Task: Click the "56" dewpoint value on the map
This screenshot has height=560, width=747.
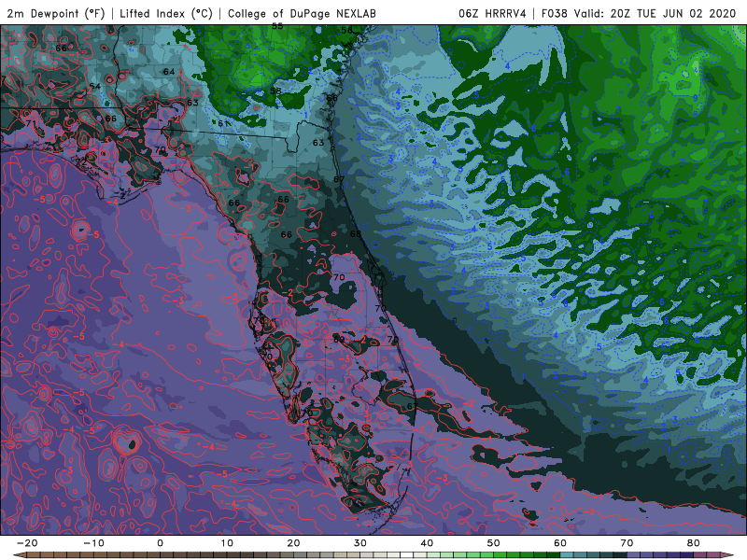Action: pos(346,30)
